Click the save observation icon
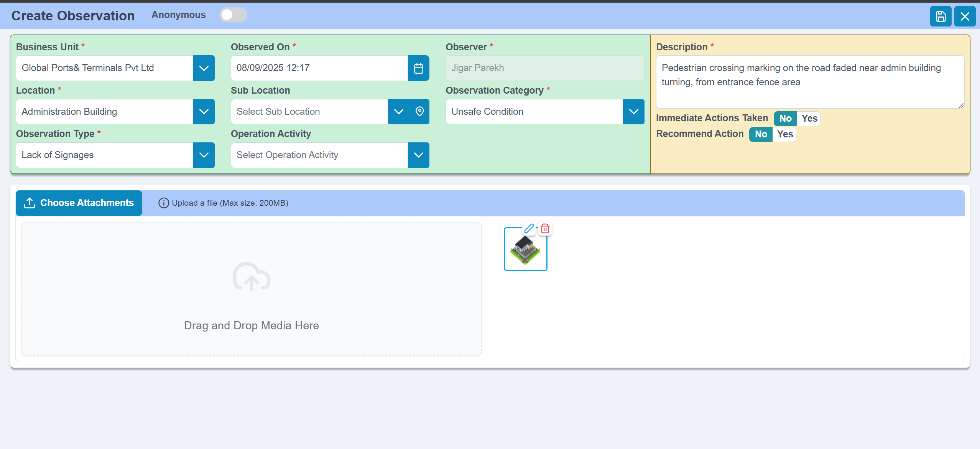 [x=941, y=17]
